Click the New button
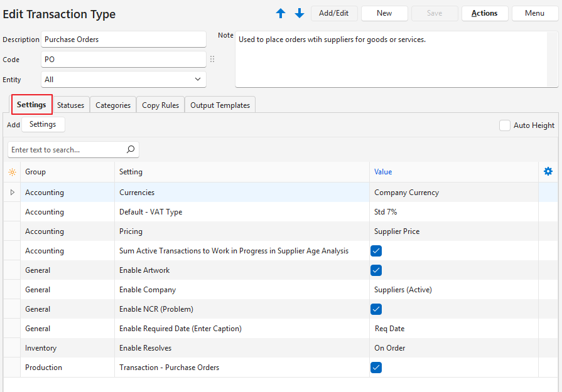This screenshot has height=392, width=562. point(384,13)
